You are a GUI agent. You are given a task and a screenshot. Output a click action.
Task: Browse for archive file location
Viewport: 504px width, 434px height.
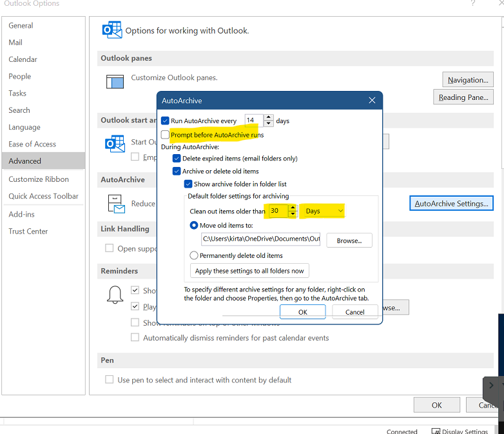[349, 241]
